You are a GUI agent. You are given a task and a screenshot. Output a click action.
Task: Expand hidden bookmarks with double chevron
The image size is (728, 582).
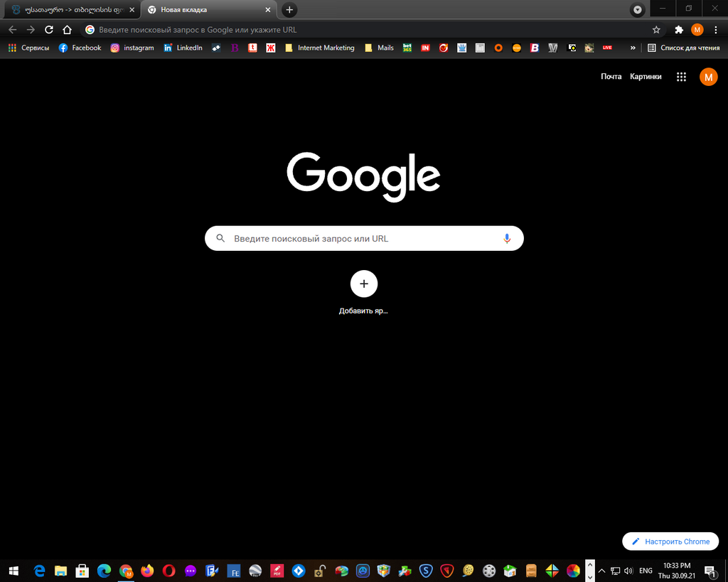[632, 48]
